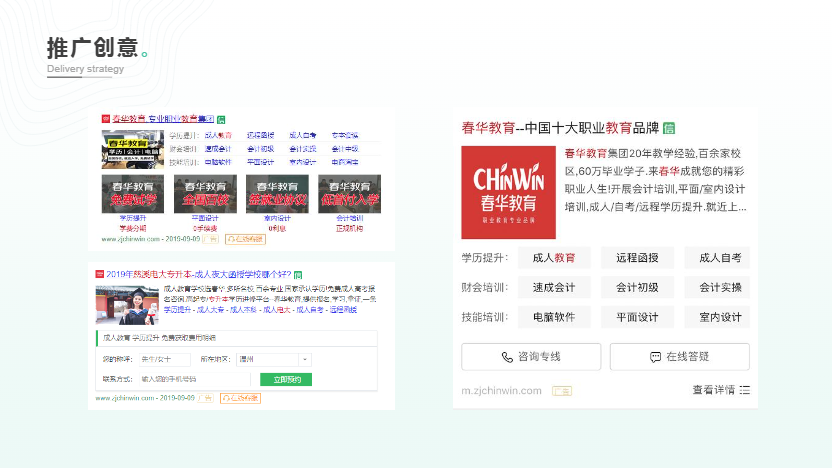
Task: Select the 速成会计 chip in mobile ad
Action: point(554,288)
